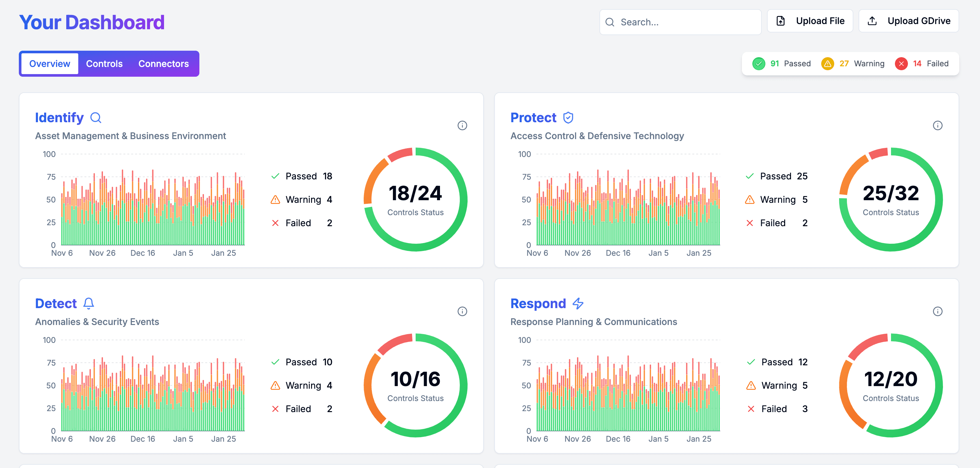Screen dimensions: 980x468
Task: Open the info popover on the Respond card
Action: pyautogui.click(x=937, y=311)
